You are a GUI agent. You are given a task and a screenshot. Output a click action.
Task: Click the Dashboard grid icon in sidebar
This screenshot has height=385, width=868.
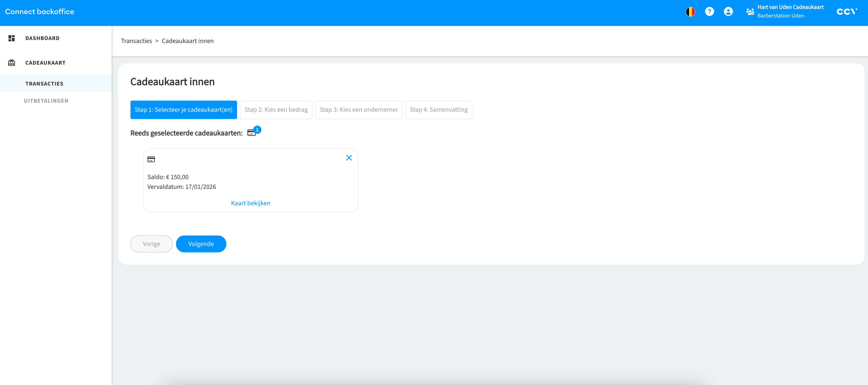(x=12, y=38)
